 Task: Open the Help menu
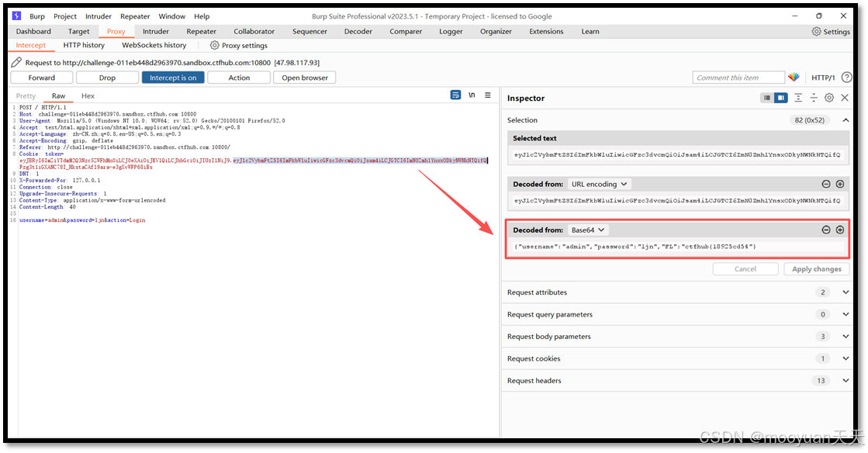[202, 16]
